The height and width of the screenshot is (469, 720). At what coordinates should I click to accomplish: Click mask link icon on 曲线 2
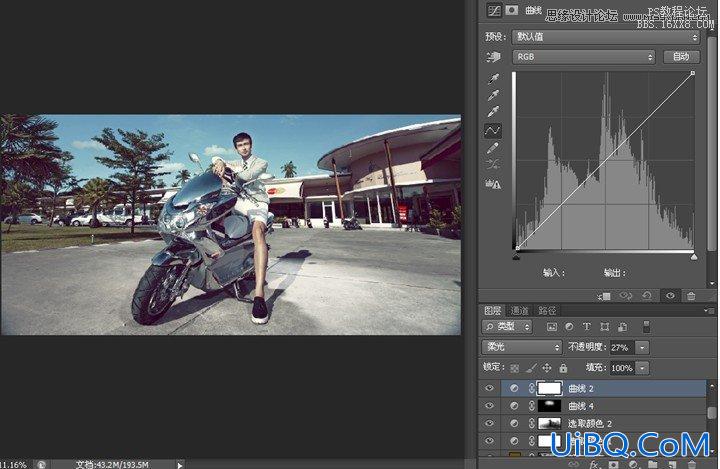click(531, 388)
